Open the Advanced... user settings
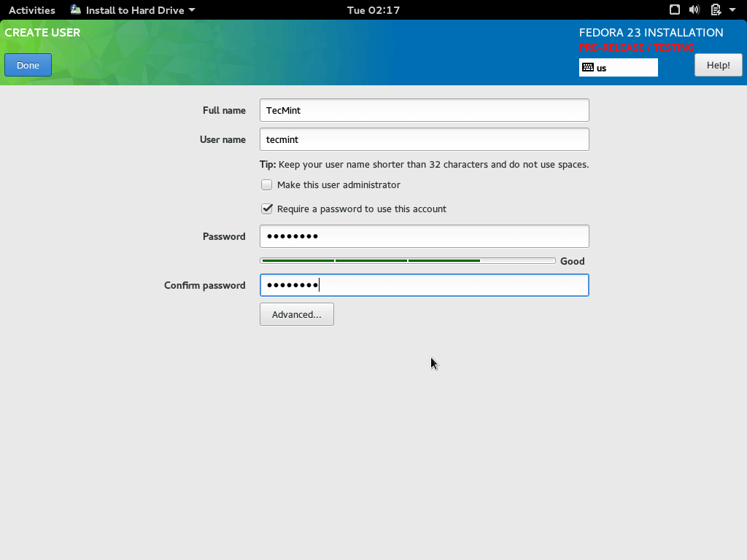The height and width of the screenshot is (560, 747). coord(296,315)
